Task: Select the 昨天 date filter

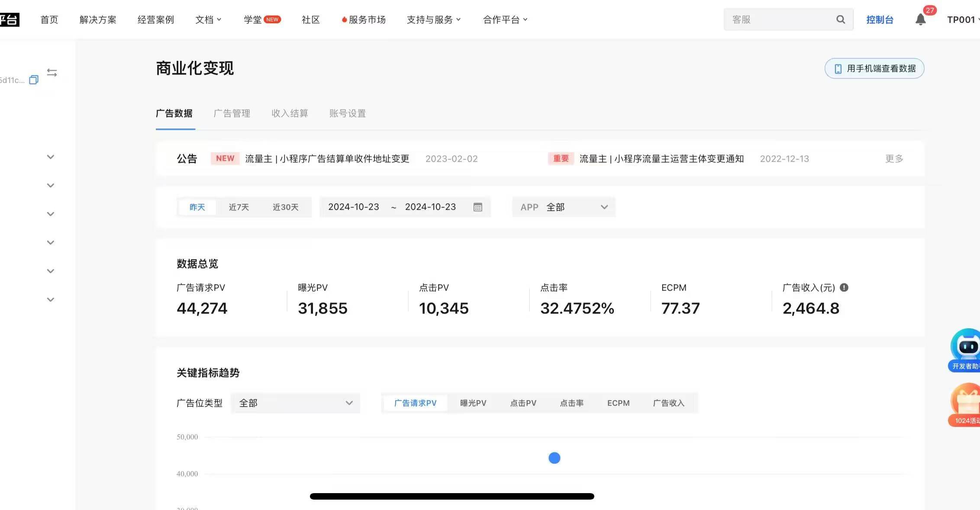Action: (x=197, y=207)
